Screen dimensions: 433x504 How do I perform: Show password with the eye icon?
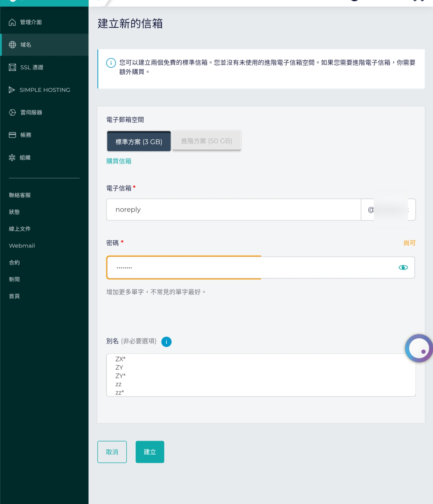pos(403,267)
